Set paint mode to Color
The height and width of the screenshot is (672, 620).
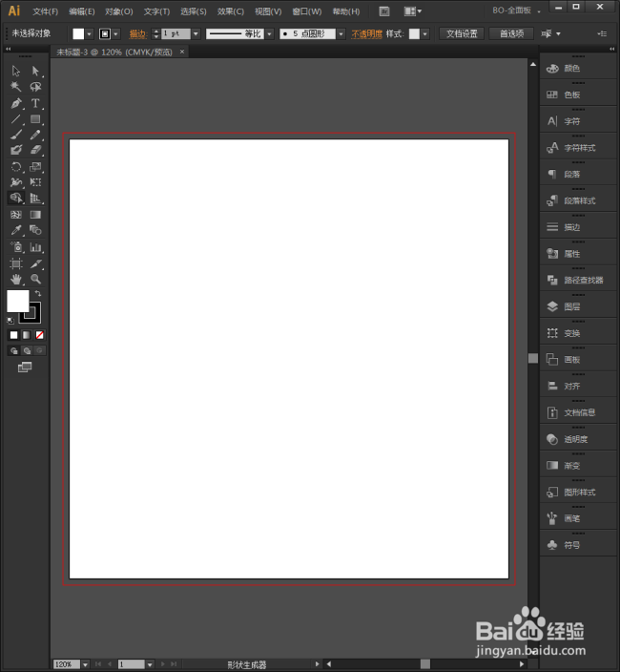coord(13,335)
